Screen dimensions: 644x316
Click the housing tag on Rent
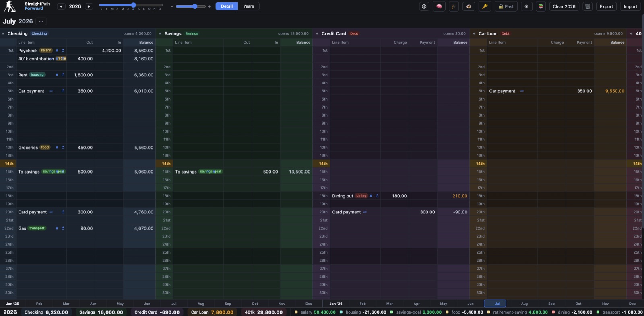(37, 75)
